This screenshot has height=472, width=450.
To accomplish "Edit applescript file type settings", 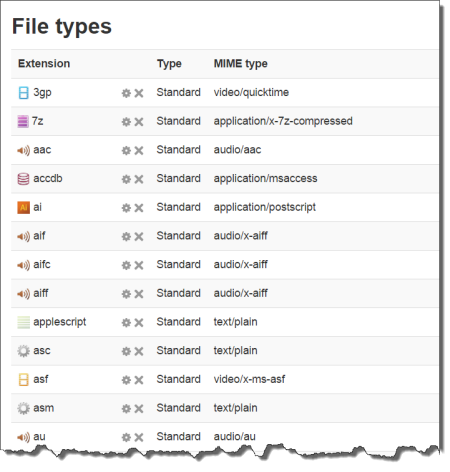I will tap(126, 322).
